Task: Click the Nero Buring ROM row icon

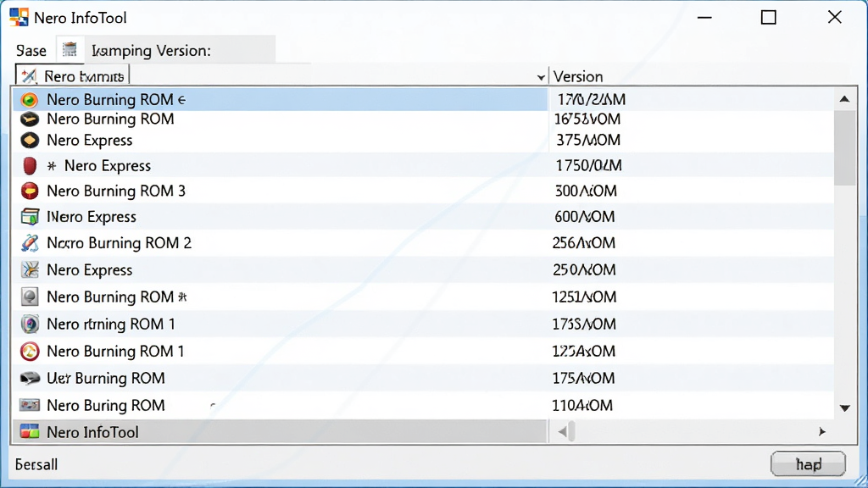Action: 30,405
